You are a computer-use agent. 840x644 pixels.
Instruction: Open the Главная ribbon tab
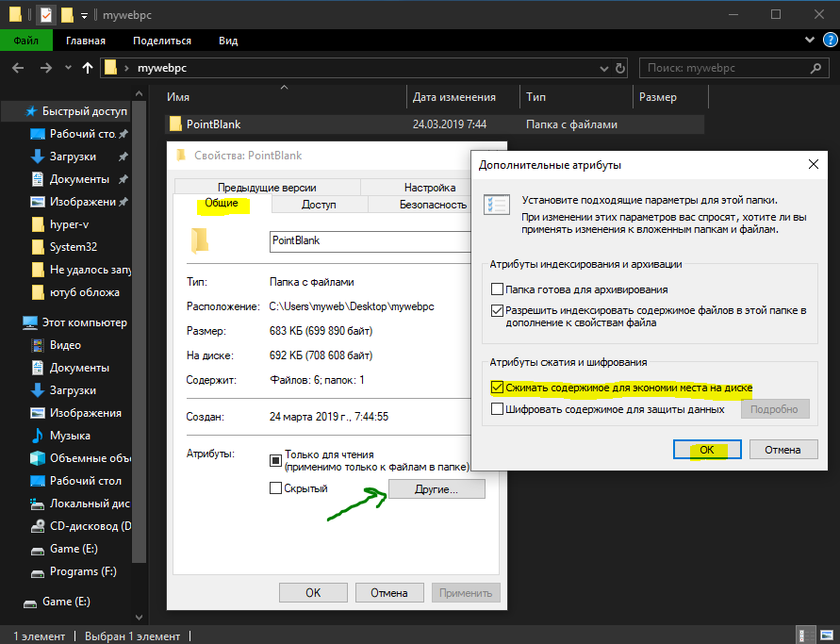86,41
